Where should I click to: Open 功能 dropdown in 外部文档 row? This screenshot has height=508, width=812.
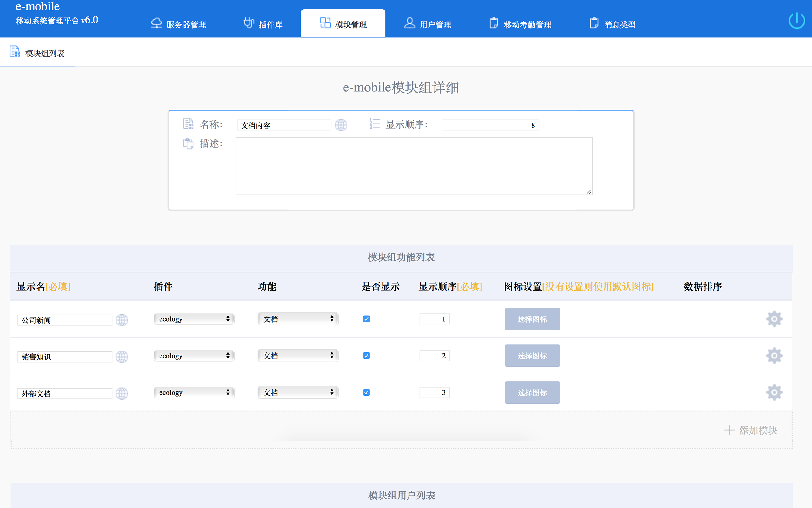coord(298,392)
